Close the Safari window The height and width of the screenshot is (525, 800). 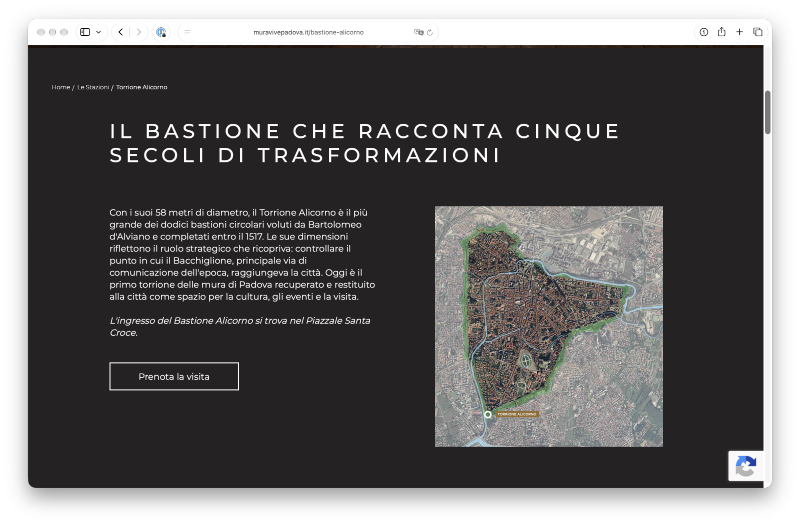[41, 32]
